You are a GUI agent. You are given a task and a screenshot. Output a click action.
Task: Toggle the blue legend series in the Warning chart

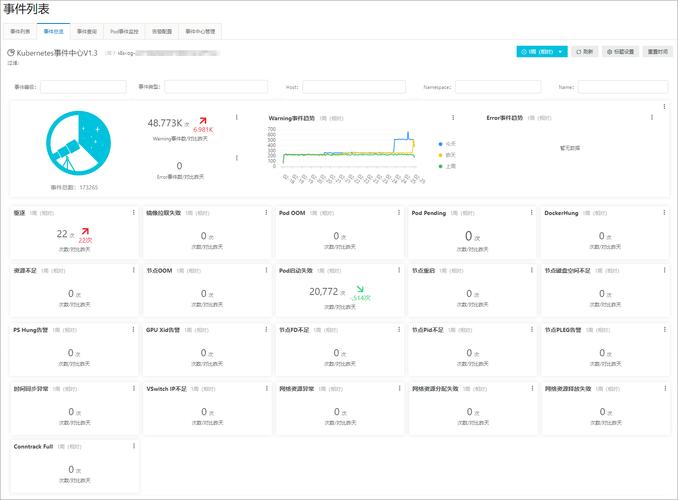pyautogui.click(x=447, y=144)
